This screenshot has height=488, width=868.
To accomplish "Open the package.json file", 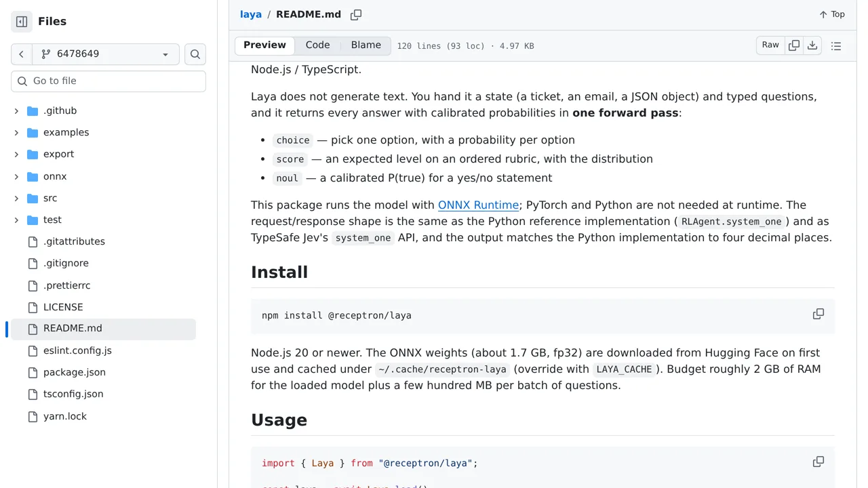I will coord(75,373).
